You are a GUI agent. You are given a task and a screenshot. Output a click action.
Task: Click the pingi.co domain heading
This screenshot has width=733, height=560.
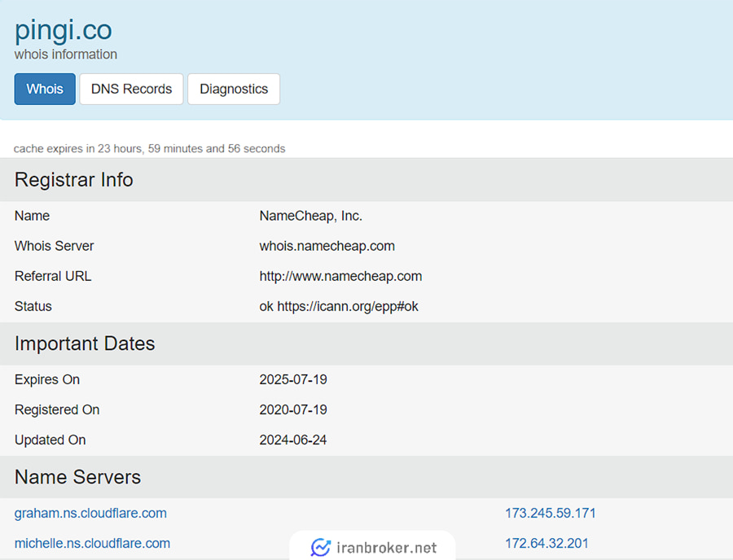[x=63, y=30]
